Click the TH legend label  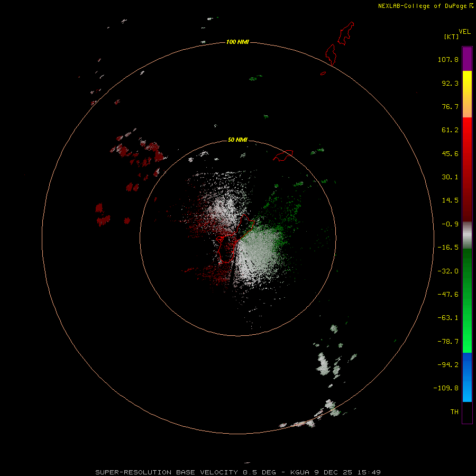(x=454, y=412)
